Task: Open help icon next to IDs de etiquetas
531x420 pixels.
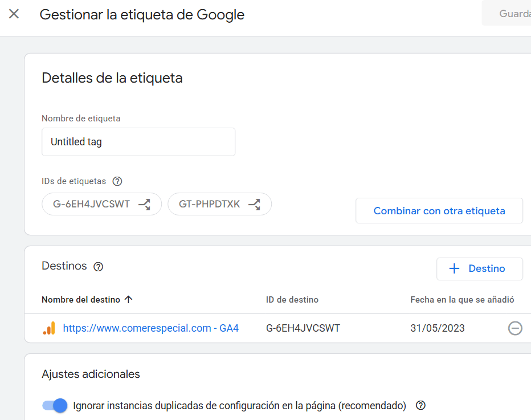Action: tap(117, 181)
